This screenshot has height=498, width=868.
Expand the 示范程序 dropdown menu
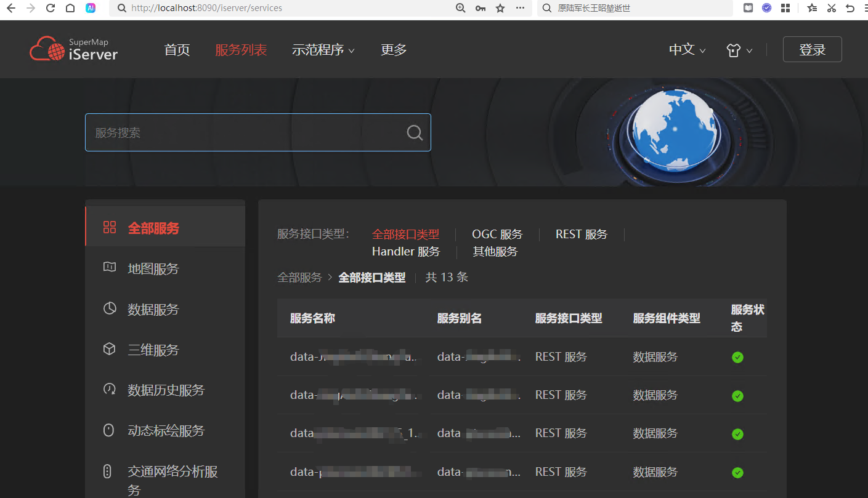pos(323,50)
